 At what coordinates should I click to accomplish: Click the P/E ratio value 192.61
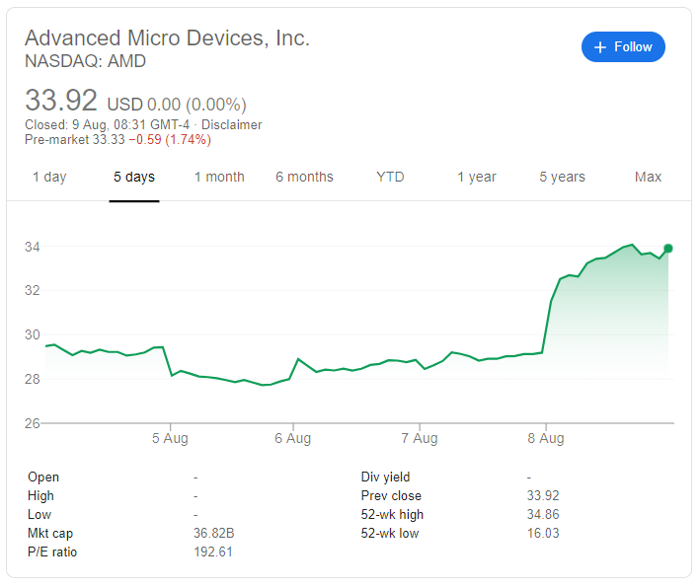click(213, 551)
